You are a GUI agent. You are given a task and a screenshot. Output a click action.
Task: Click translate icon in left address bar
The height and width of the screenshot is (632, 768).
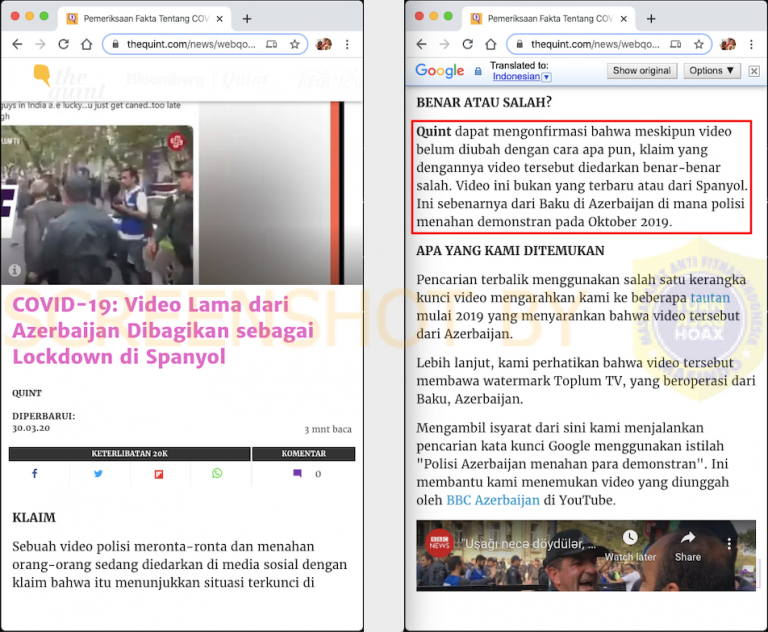(271, 45)
